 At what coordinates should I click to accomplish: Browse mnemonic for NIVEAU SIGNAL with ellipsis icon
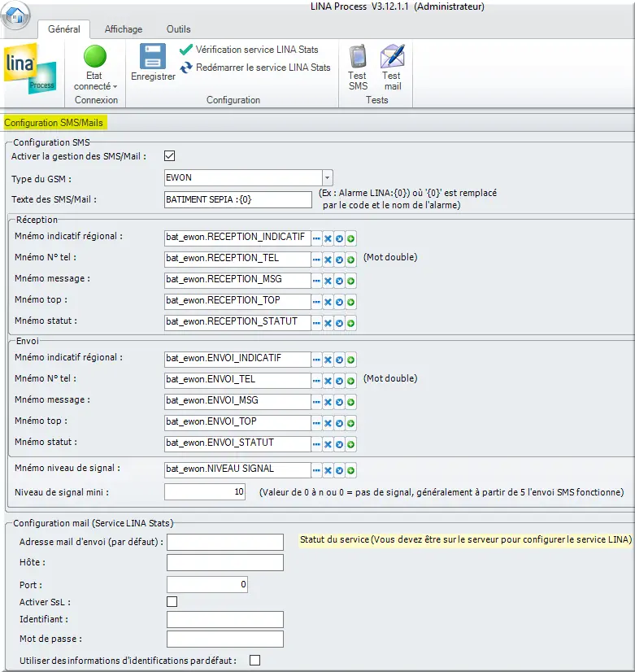tap(316, 470)
